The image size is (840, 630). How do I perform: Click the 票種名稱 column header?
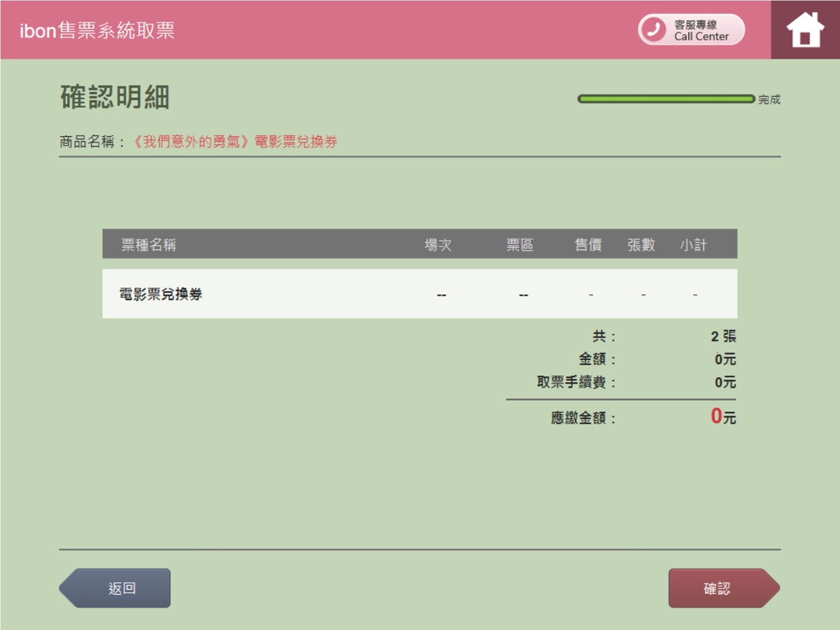[148, 245]
